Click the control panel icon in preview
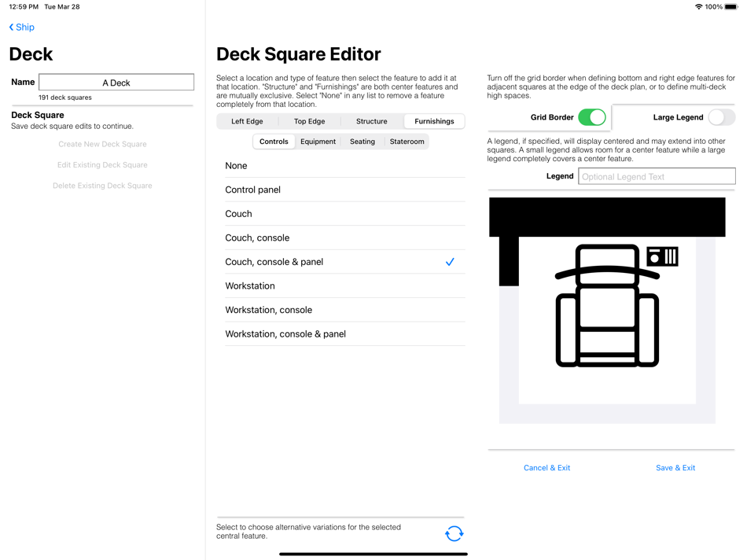The image size is (747, 560). [662, 256]
